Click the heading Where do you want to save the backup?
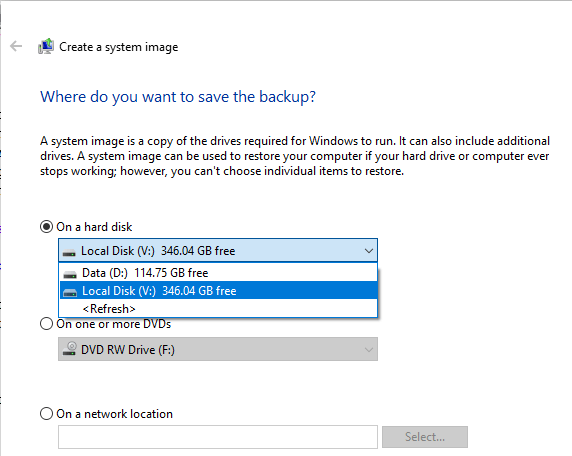This screenshot has width=572, height=456. pos(178,97)
